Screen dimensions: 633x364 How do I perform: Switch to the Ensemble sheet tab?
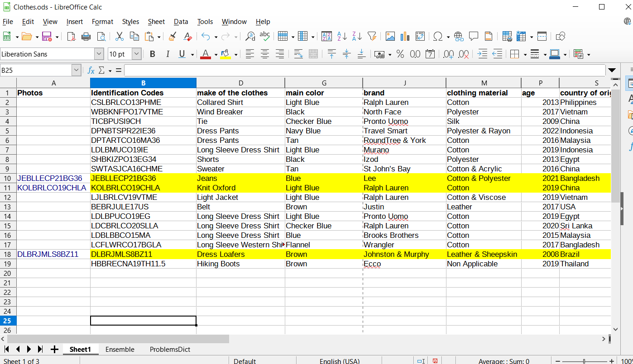pos(120,350)
